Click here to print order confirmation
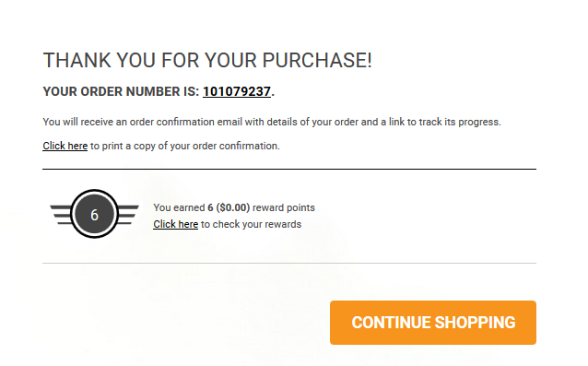This screenshot has width=588, height=366. tap(65, 146)
